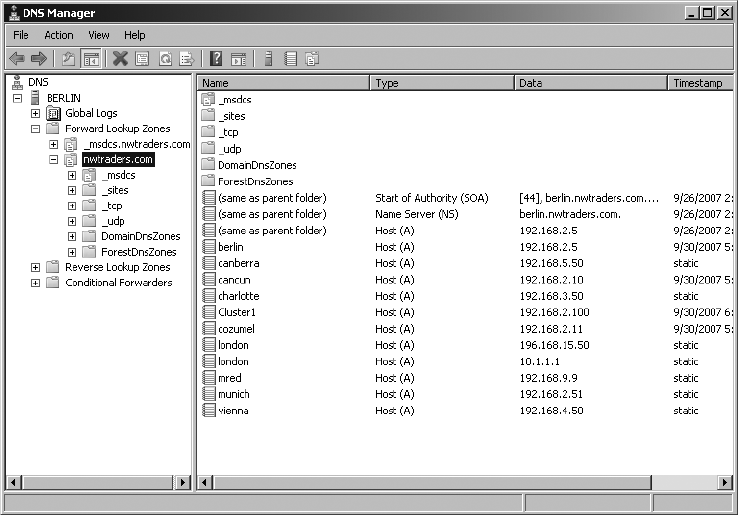Click the record icon beside vienna
Screen dimensions: 738x515
pos(209,410)
